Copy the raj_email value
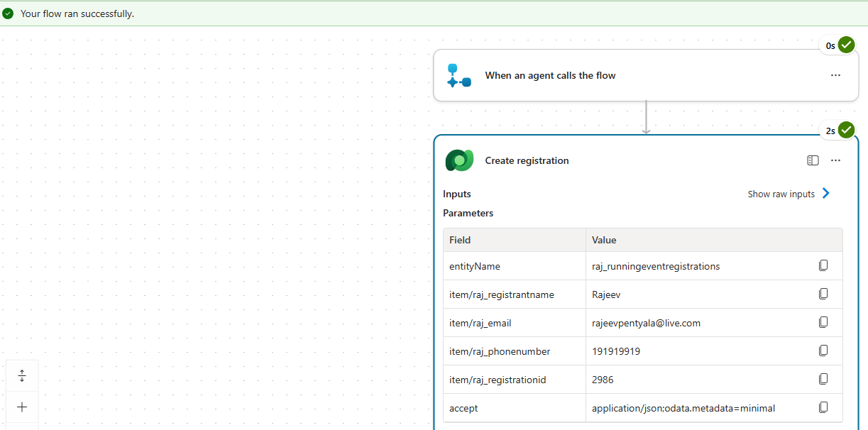 click(823, 322)
